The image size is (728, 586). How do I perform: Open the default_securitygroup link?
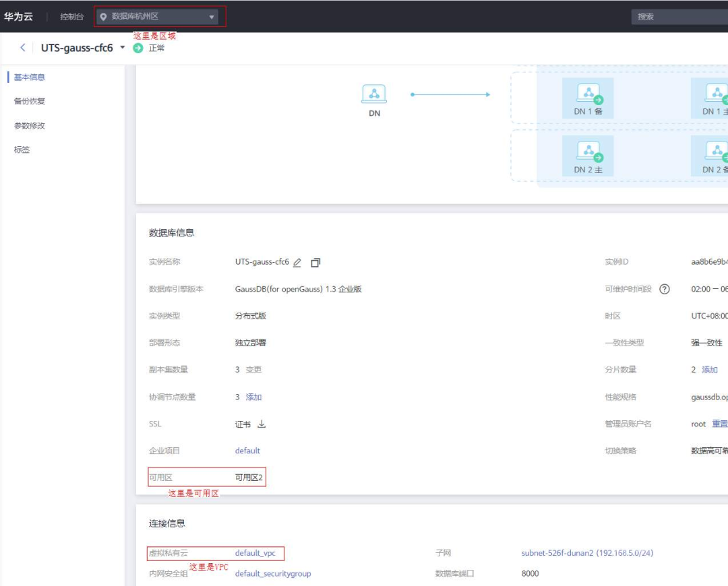273,574
